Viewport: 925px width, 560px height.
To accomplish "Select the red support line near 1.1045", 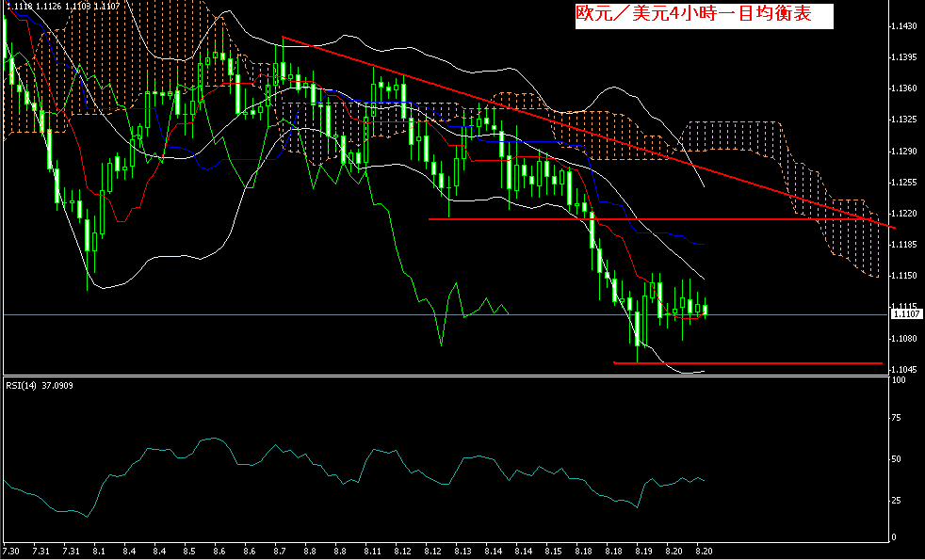I will (x=748, y=363).
